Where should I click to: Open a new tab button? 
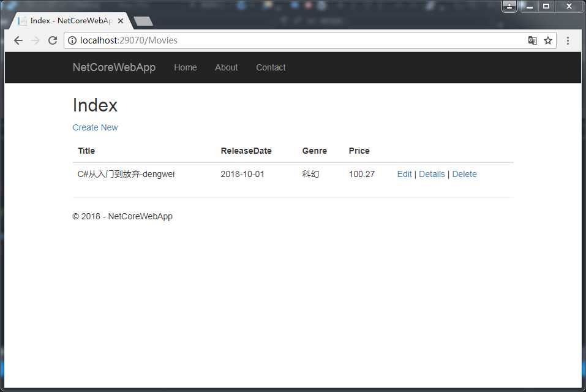point(143,21)
